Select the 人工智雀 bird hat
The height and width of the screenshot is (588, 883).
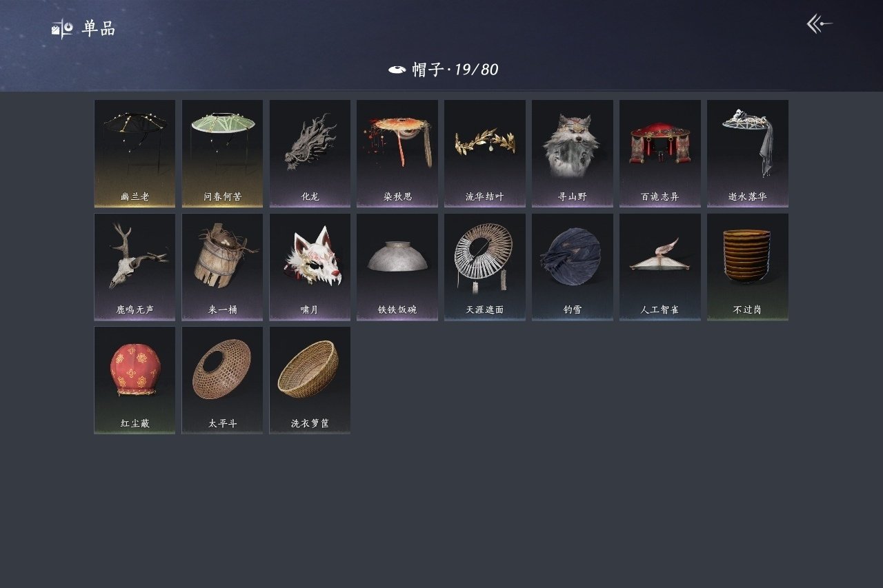[660, 267]
